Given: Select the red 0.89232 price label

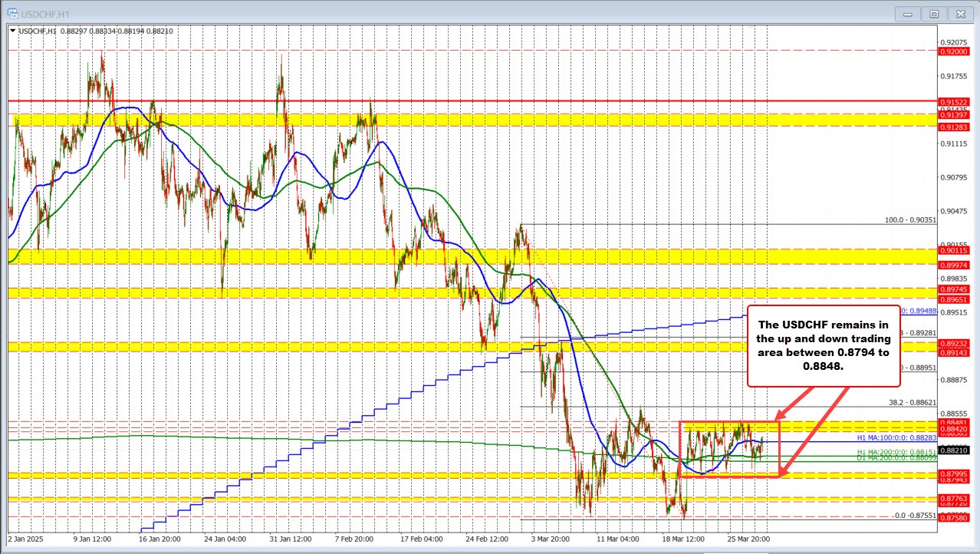Looking at the screenshot, I should (953, 344).
